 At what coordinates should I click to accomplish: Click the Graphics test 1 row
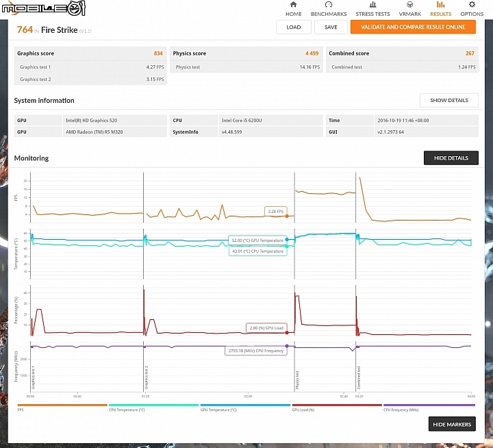90,67
